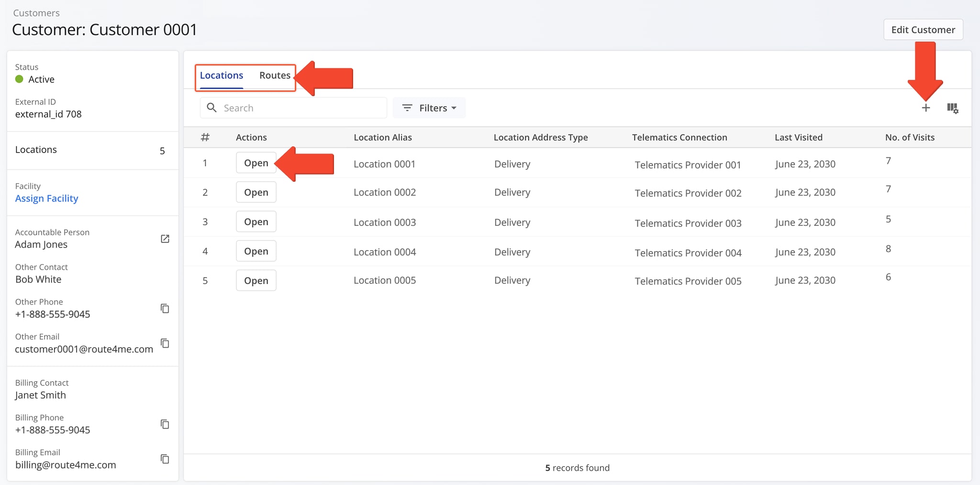Open the table column settings icon
The height and width of the screenshot is (485, 980).
pyautogui.click(x=953, y=108)
